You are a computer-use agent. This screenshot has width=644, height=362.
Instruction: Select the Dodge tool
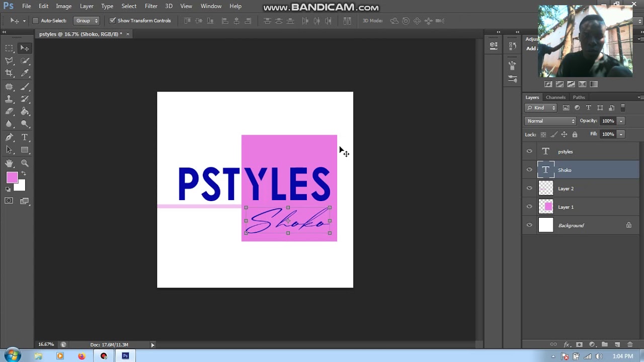(25, 124)
